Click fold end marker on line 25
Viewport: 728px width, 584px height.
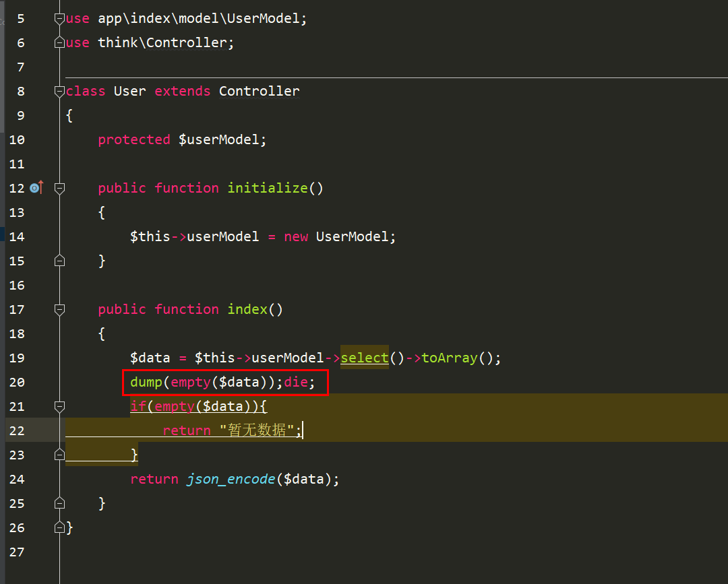point(59,503)
